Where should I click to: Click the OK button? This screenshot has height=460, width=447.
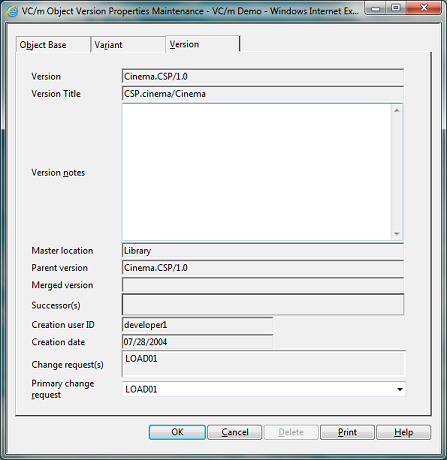[177, 432]
